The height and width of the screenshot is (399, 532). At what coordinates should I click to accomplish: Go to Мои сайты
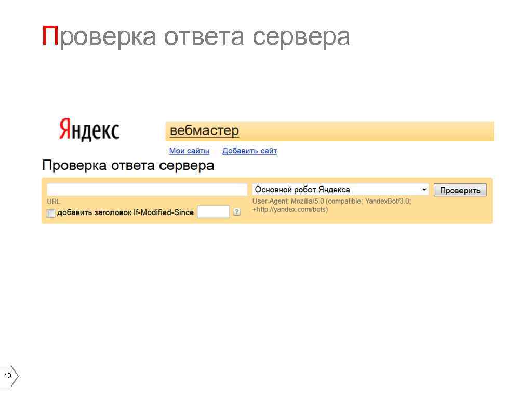point(189,151)
